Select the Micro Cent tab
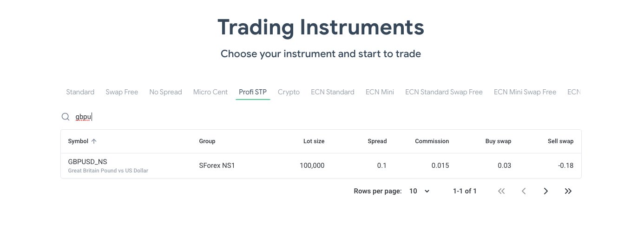The width and height of the screenshot is (644, 225). coord(210,92)
